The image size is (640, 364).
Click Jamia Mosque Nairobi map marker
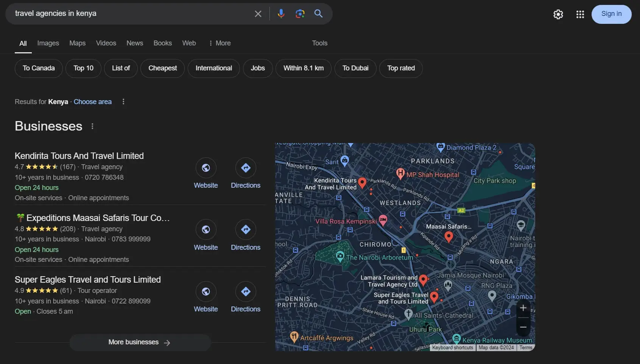click(448, 285)
